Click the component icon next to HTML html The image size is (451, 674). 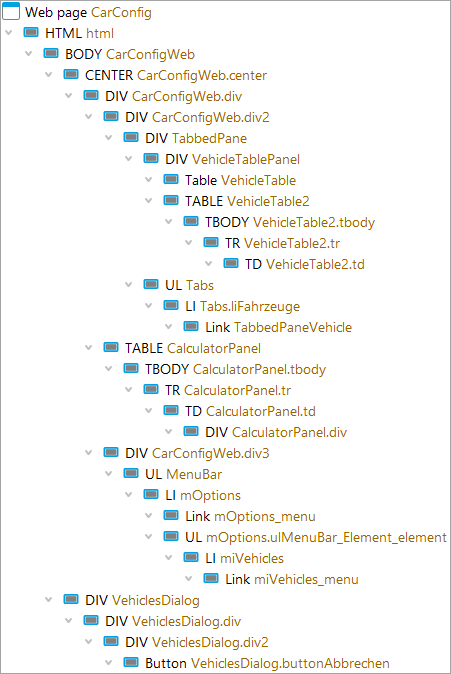[x=31, y=32]
